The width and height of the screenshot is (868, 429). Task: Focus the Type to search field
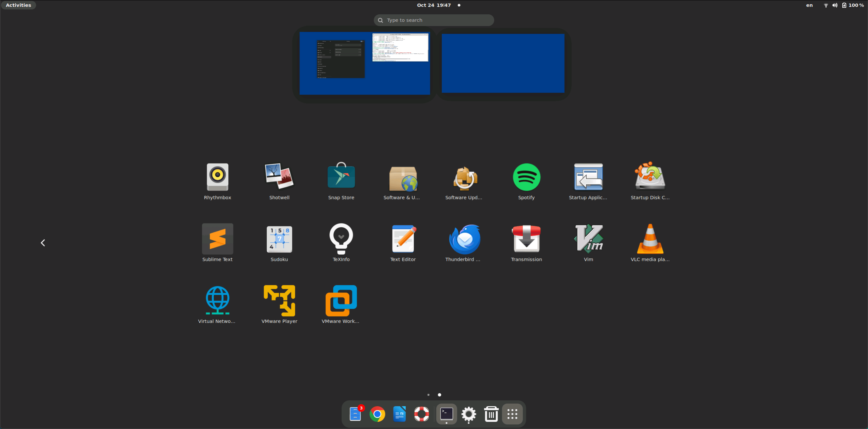[434, 20]
